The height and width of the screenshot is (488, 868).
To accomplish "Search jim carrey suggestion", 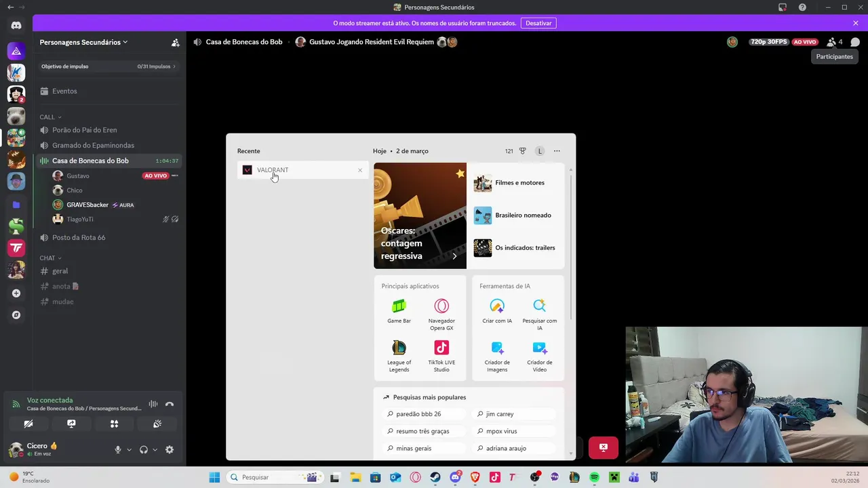I will pos(513,414).
